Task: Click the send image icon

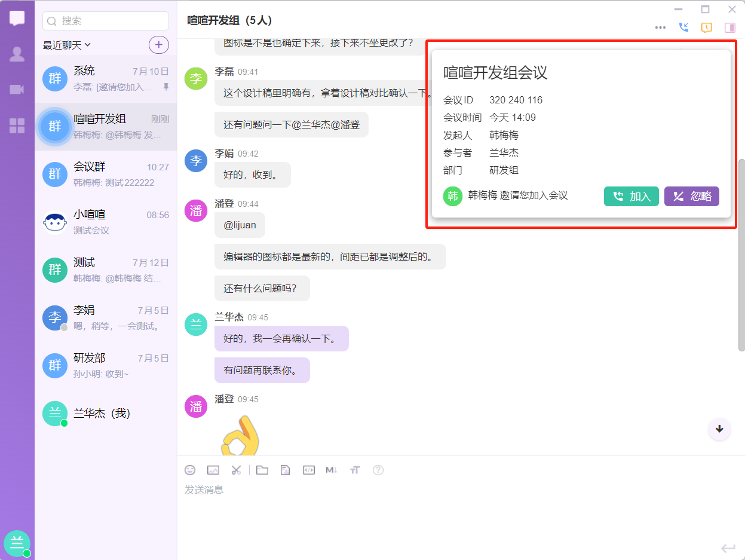Action: pos(213,470)
